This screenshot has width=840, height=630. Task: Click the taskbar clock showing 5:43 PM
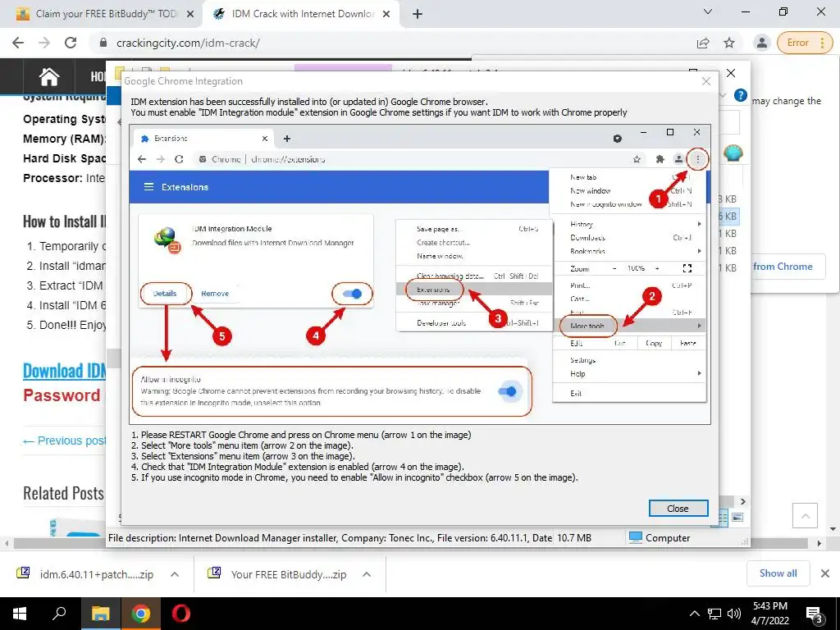coord(769,614)
